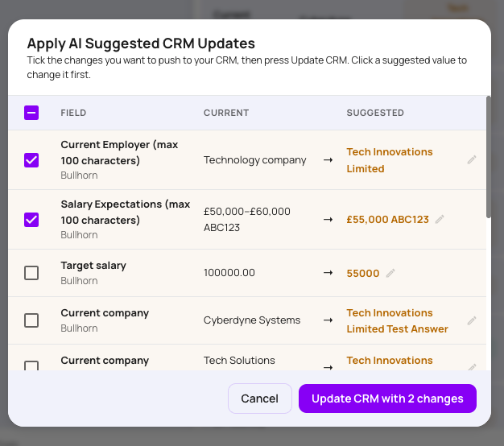Viewport: 504px width, 446px height.
Task: Click the pencil icon beside £55,000 ABC123
Action: 440,220
